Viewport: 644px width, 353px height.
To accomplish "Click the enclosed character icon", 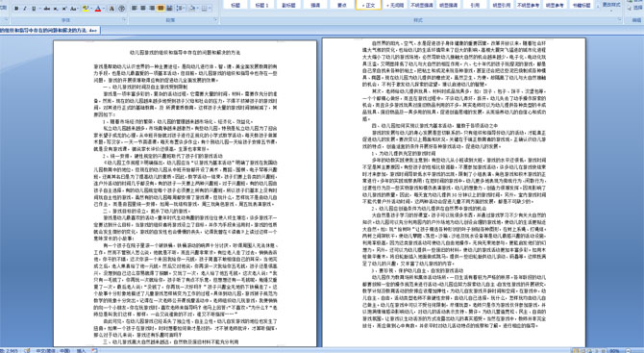I will (121, 9).
